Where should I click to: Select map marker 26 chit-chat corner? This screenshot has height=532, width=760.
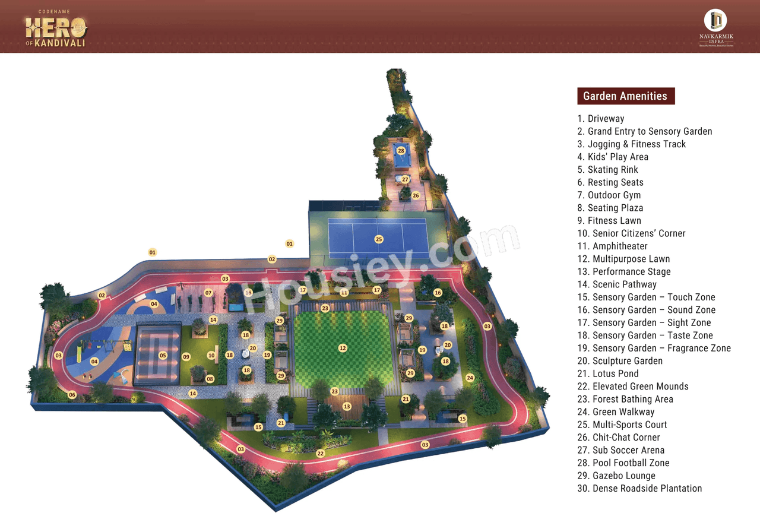click(416, 195)
